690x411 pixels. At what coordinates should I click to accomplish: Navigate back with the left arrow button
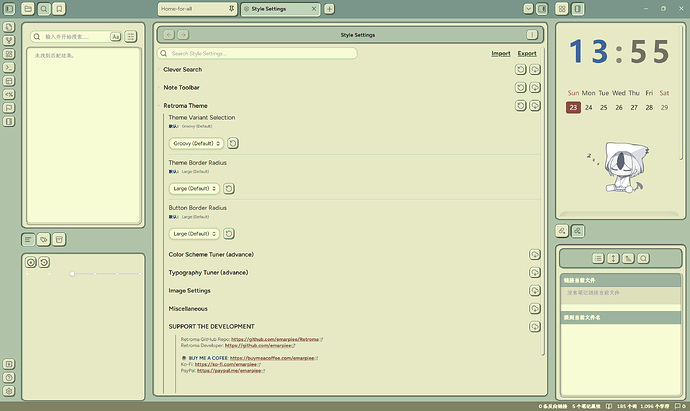point(169,35)
